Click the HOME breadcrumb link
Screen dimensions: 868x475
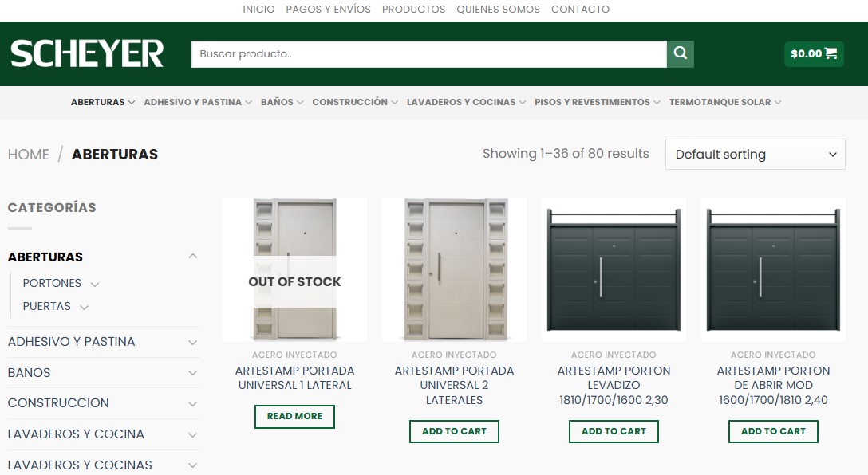pyautogui.click(x=29, y=155)
